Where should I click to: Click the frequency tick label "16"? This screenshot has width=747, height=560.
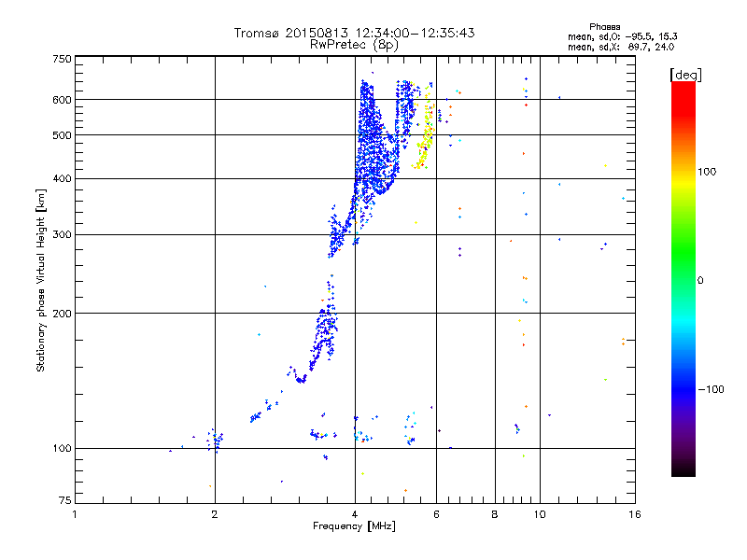tap(635, 514)
